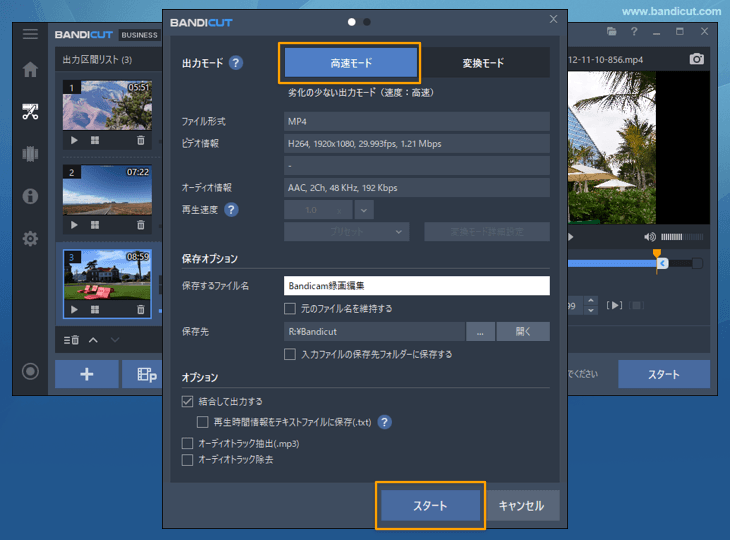
Task: Click the orange timeline position marker
Action: (657, 253)
